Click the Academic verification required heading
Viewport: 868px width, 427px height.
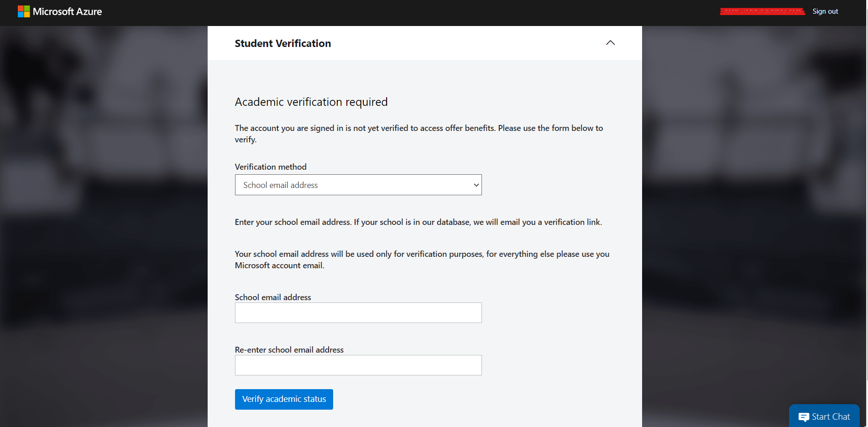click(x=311, y=102)
